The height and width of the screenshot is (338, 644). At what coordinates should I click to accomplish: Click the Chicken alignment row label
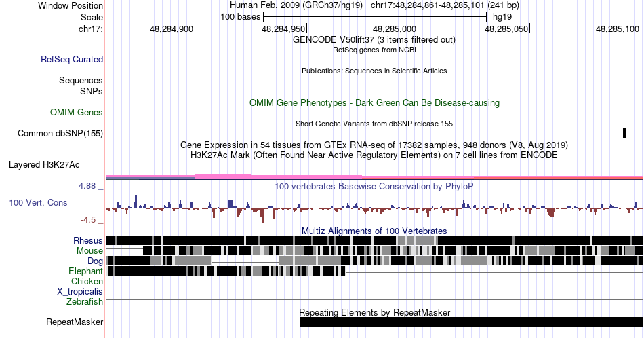87,281
